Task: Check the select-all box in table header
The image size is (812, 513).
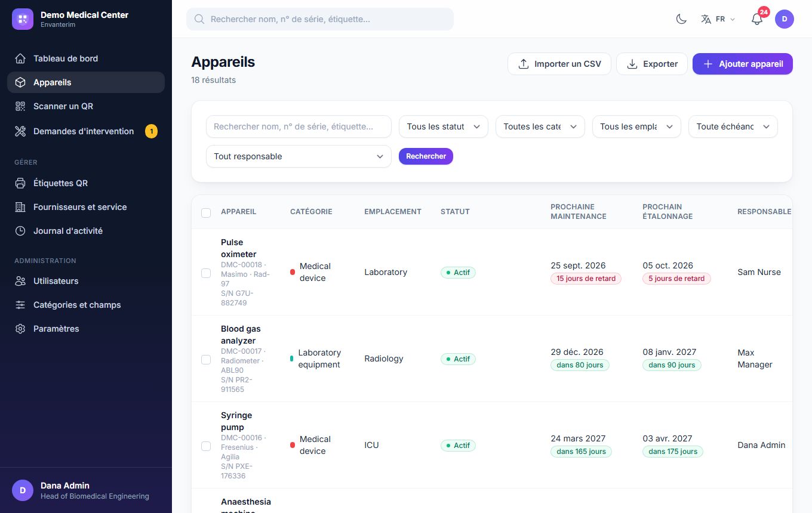Action: click(x=206, y=212)
